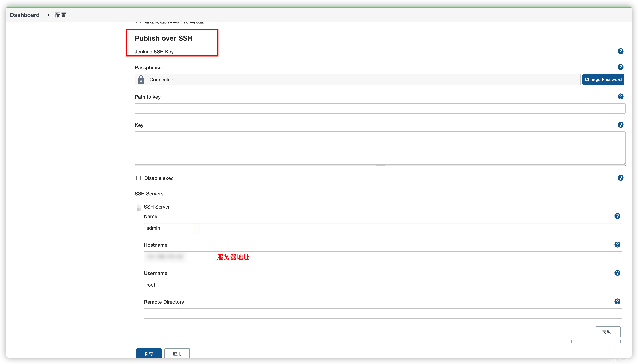This screenshot has height=364, width=638.
Task: Click the 应用 apply button
Action: pos(177,353)
